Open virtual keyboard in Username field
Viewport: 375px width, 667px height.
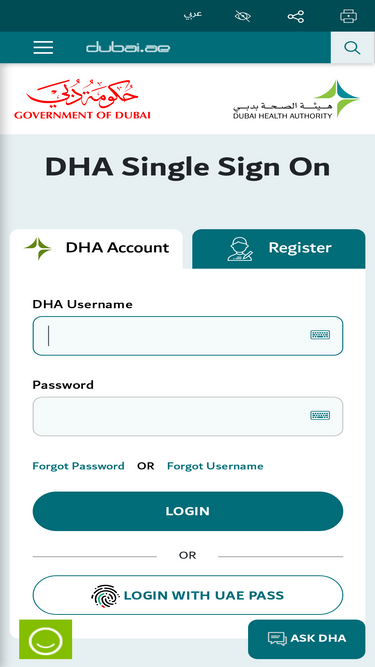coord(320,335)
